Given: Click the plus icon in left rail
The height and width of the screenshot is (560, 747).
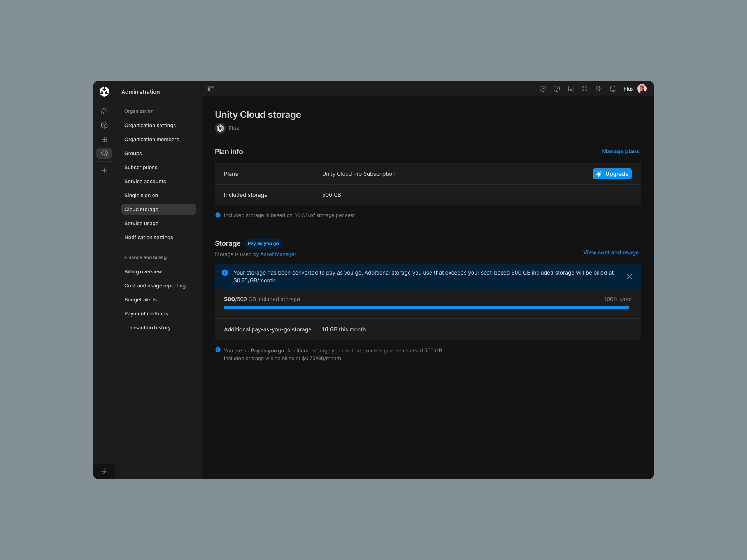Looking at the screenshot, I should pos(104,170).
